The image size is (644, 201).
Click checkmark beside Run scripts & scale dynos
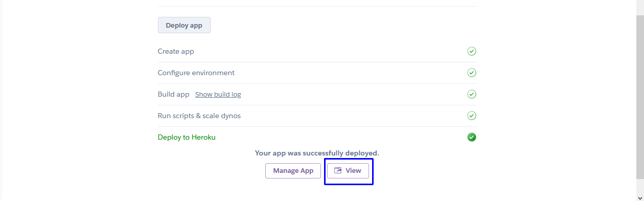point(472,116)
